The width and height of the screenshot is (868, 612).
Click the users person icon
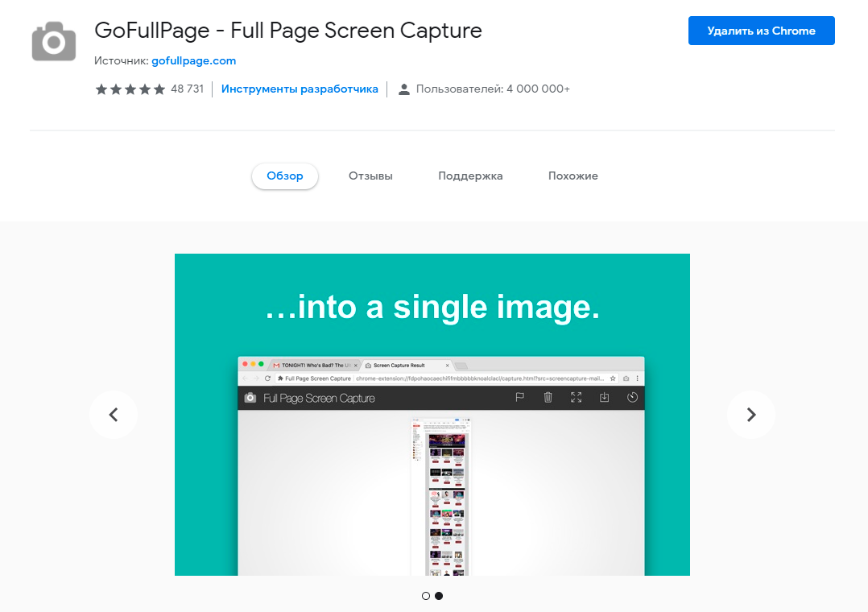[x=404, y=89]
